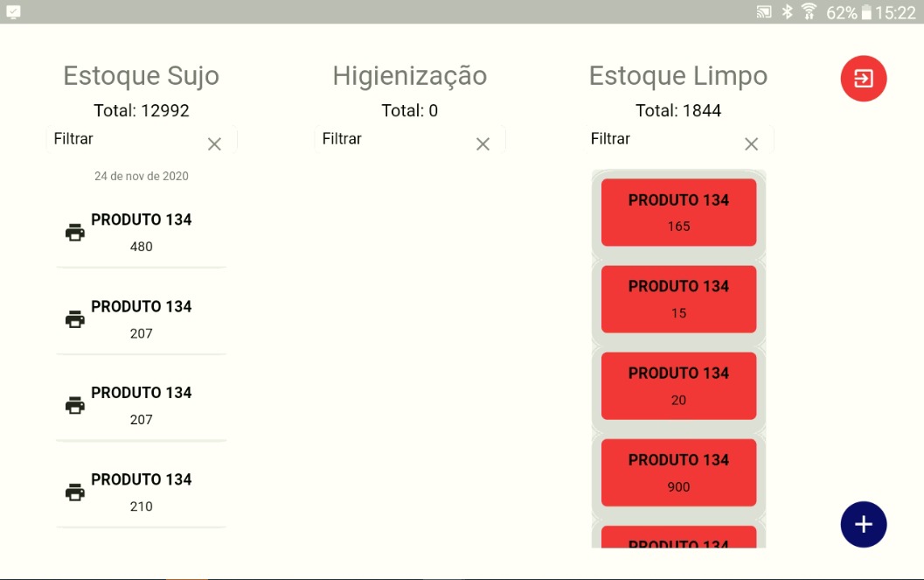924x580 pixels.
Task: Open red PRODUTO 134 card with 20
Action: coord(678,386)
